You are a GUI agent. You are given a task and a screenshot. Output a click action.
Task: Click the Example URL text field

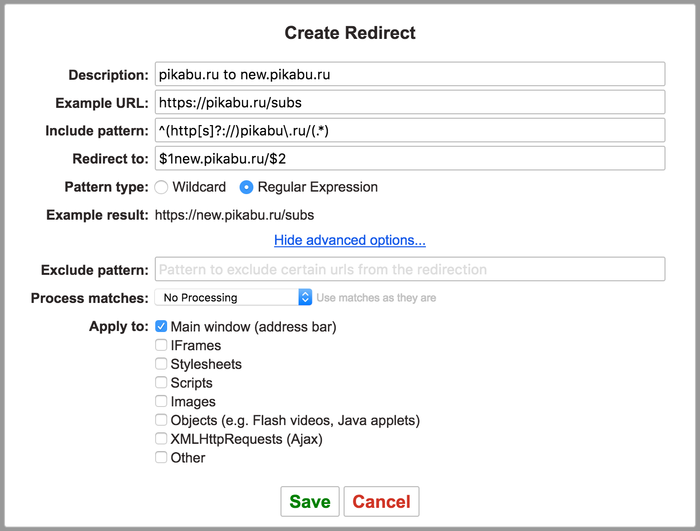coord(410,102)
